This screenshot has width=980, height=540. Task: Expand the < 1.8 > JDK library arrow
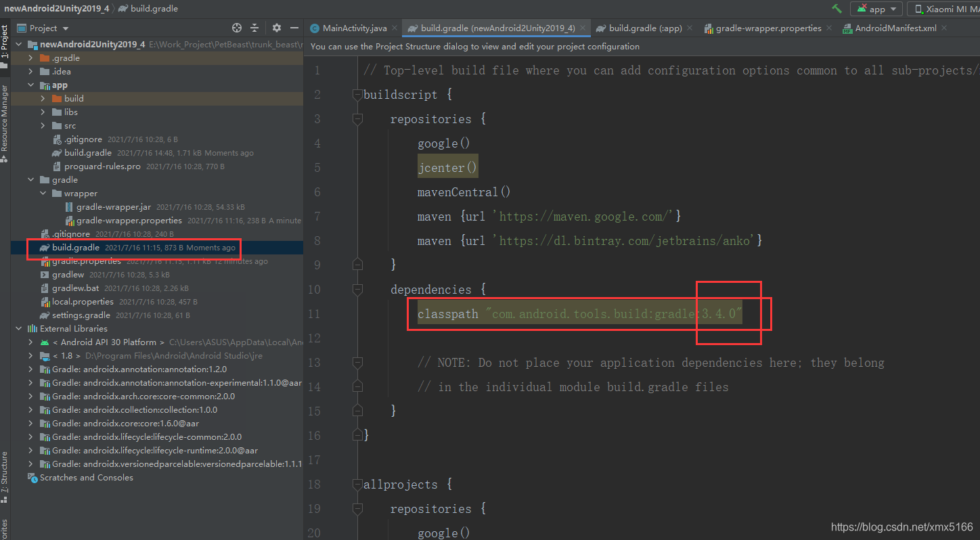click(30, 356)
